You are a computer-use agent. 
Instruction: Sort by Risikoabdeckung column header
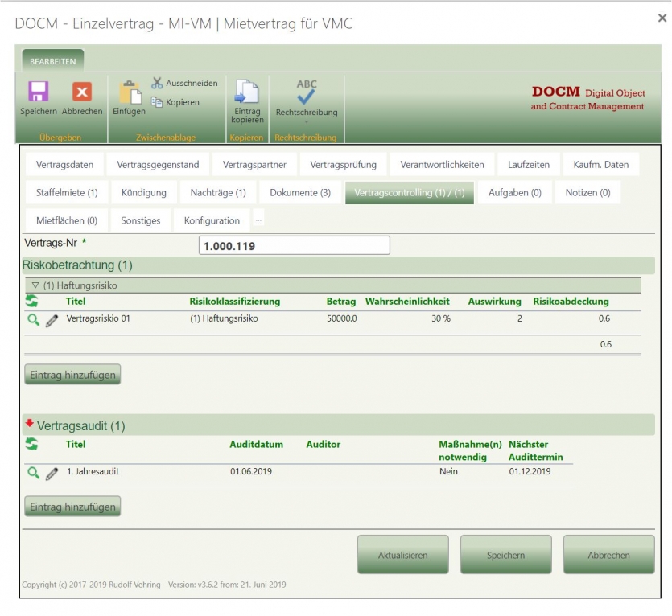571,301
